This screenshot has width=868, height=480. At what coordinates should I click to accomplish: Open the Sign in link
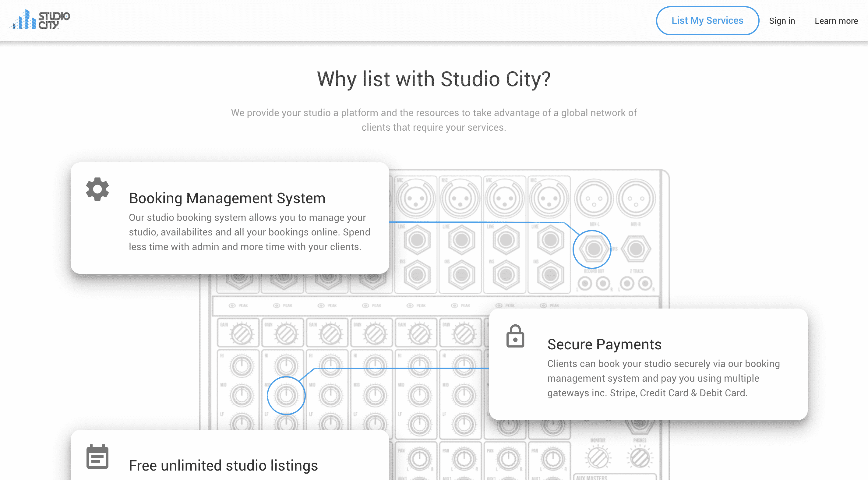782,21
